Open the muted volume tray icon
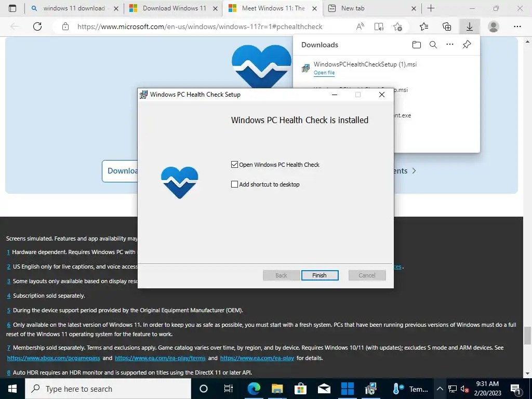Image resolution: width=532 pixels, height=399 pixels. (x=465, y=389)
